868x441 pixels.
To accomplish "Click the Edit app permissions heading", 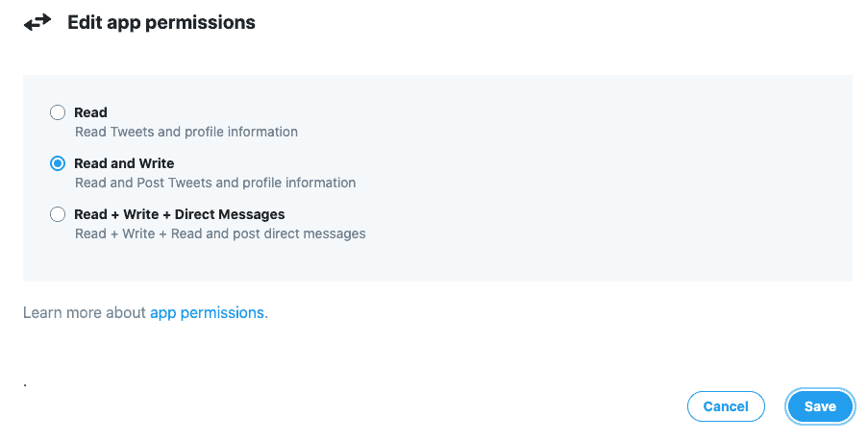I will click(x=161, y=23).
